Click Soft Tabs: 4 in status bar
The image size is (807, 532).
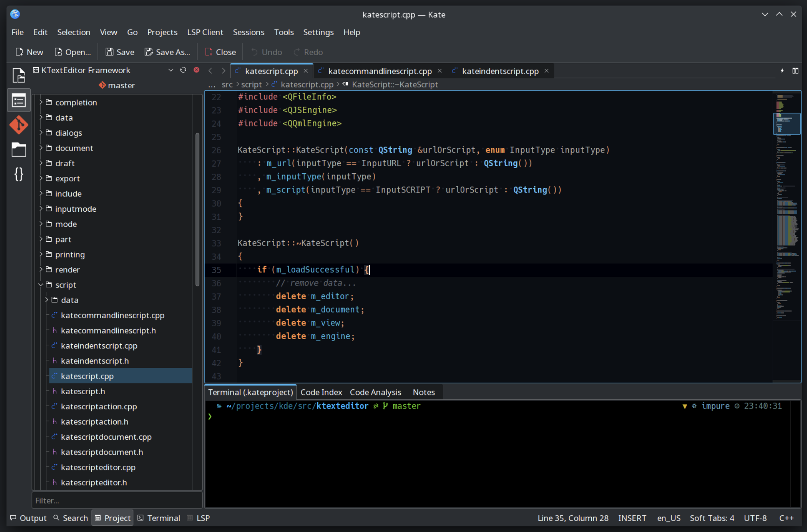point(712,518)
